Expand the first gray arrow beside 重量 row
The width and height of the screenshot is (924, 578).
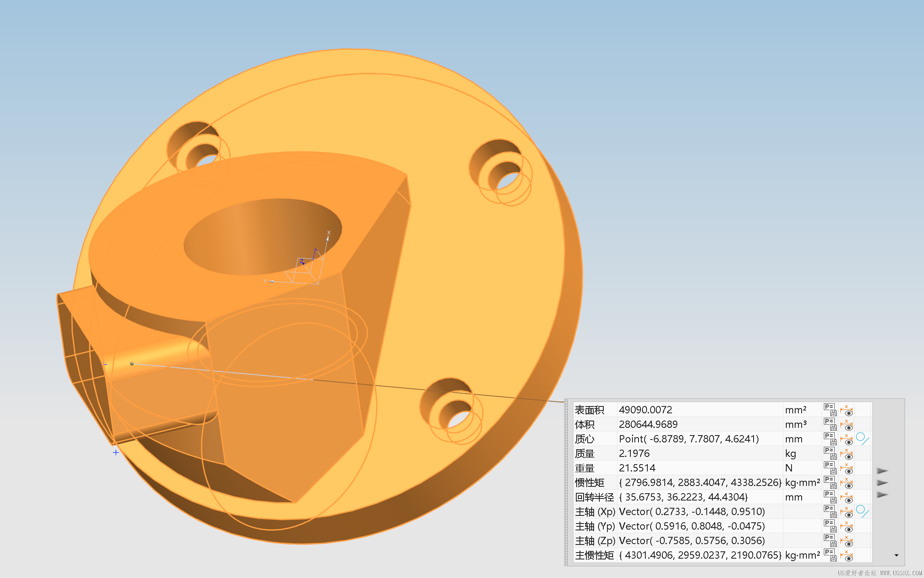coord(882,471)
